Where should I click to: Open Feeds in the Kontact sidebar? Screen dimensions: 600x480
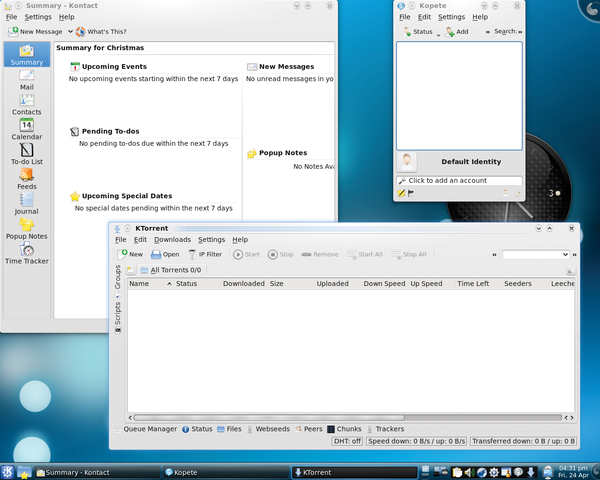(x=27, y=180)
